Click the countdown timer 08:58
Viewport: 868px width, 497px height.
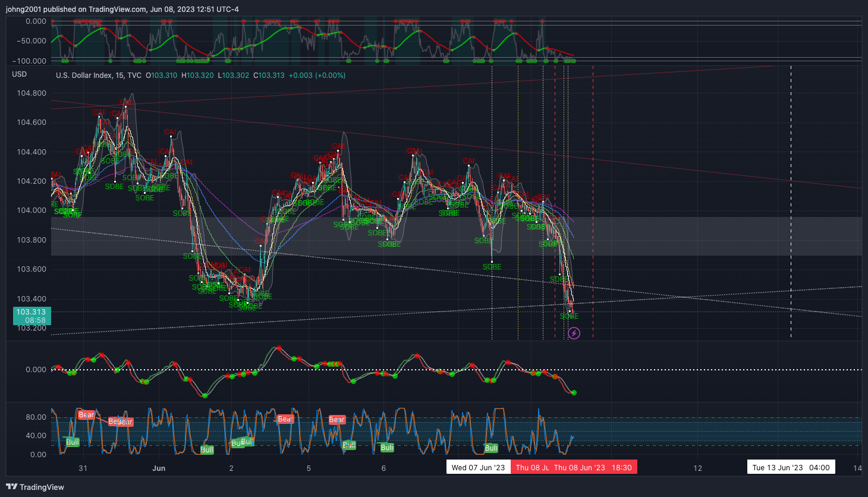35,320
